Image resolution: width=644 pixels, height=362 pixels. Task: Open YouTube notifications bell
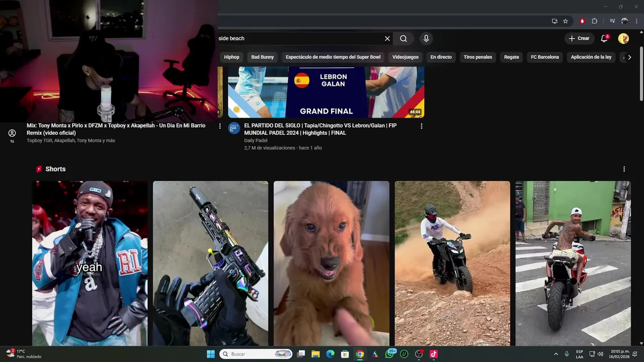[x=604, y=39]
